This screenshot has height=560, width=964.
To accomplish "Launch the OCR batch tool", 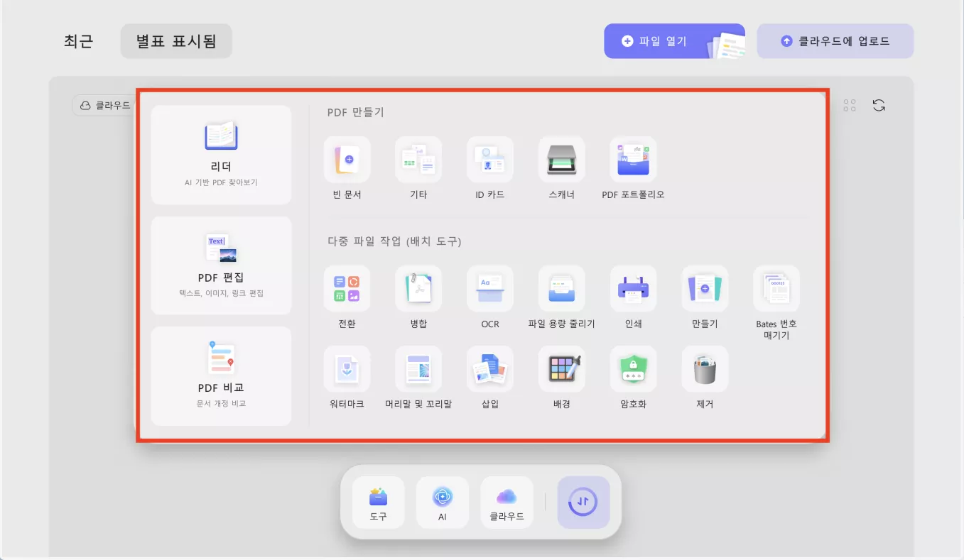I will [x=489, y=289].
